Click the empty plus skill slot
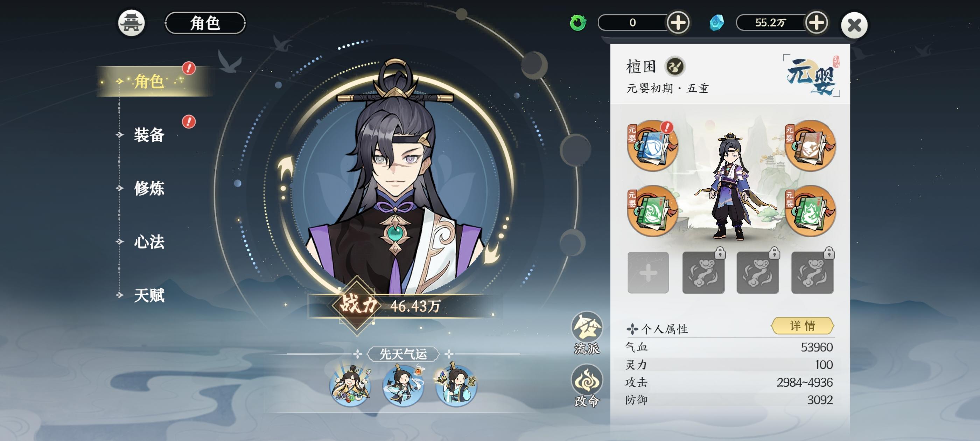The height and width of the screenshot is (441, 980). pos(648,272)
